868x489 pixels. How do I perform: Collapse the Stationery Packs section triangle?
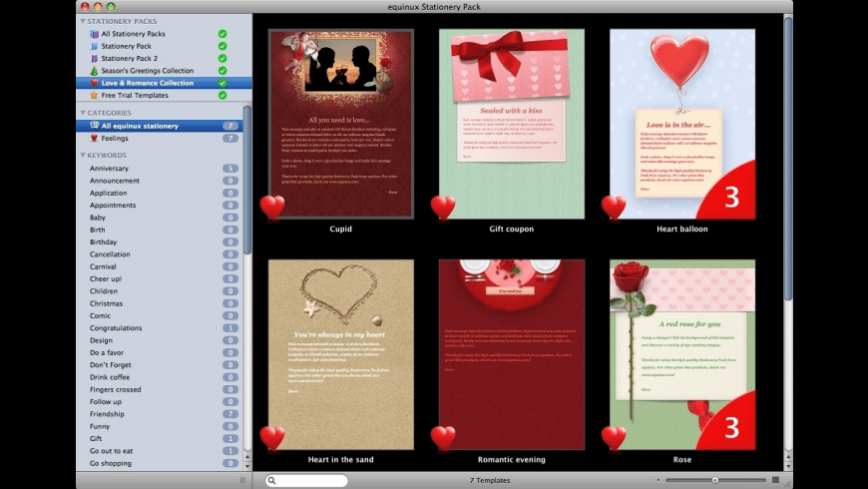83,21
